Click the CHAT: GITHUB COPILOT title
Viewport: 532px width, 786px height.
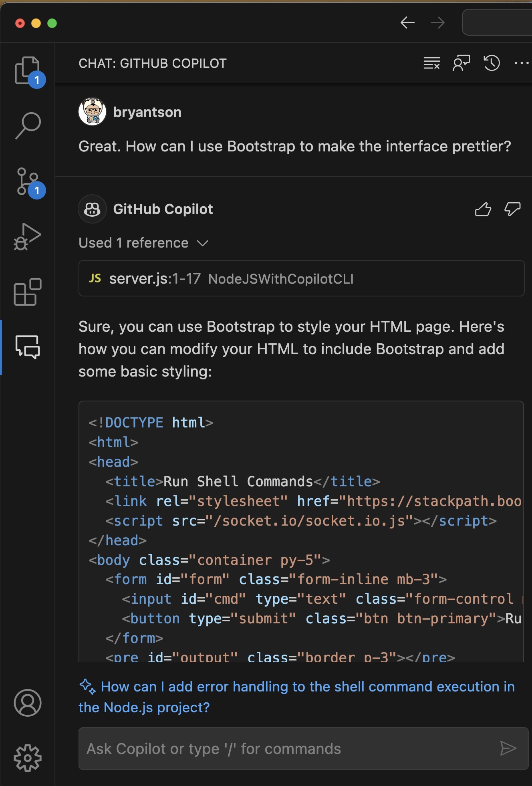click(153, 63)
